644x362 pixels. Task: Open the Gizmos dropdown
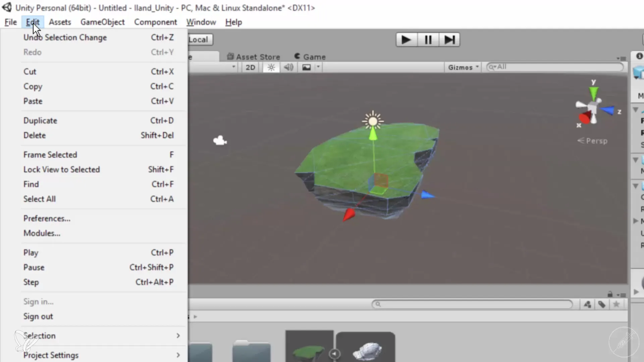463,67
